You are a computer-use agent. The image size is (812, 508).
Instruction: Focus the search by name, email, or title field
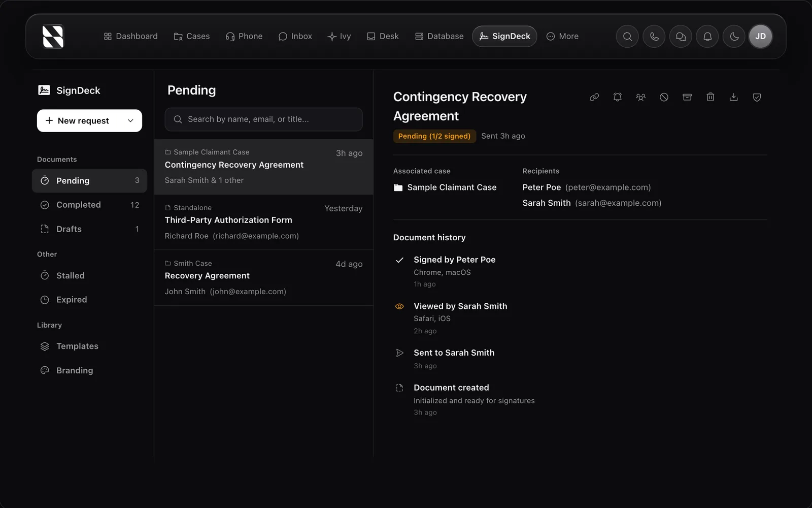click(263, 119)
